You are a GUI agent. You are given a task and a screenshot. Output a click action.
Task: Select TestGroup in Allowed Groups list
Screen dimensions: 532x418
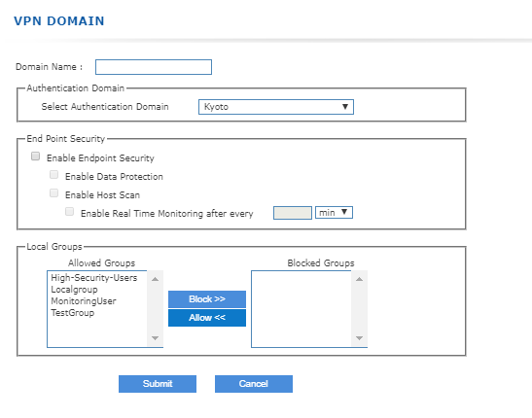pyautogui.click(x=73, y=313)
